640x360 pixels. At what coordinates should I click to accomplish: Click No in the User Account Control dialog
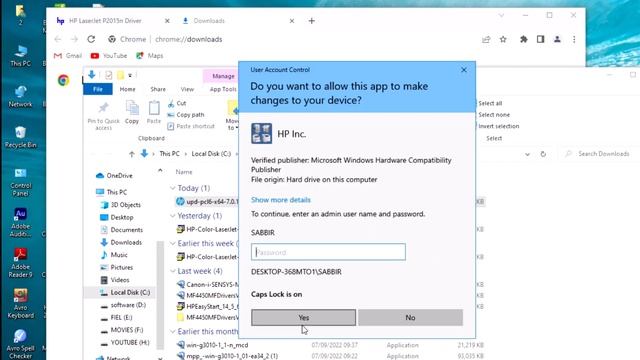click(410, 317)
